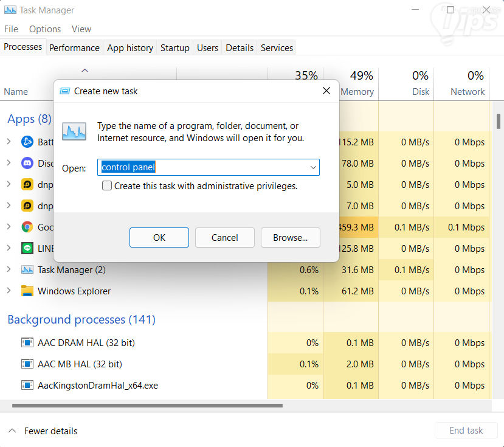Click the Windows Explorer folder icon

coord(27,291)
